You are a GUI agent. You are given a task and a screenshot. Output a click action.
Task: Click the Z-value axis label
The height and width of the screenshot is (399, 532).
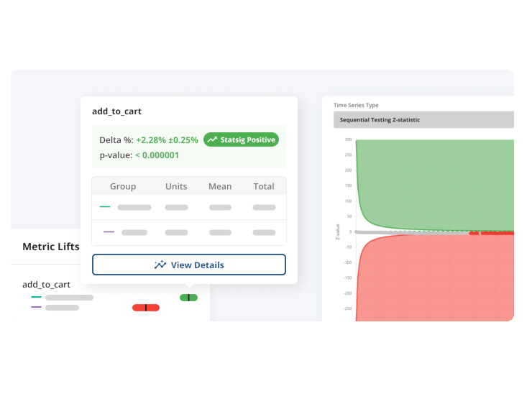[338, 232]
